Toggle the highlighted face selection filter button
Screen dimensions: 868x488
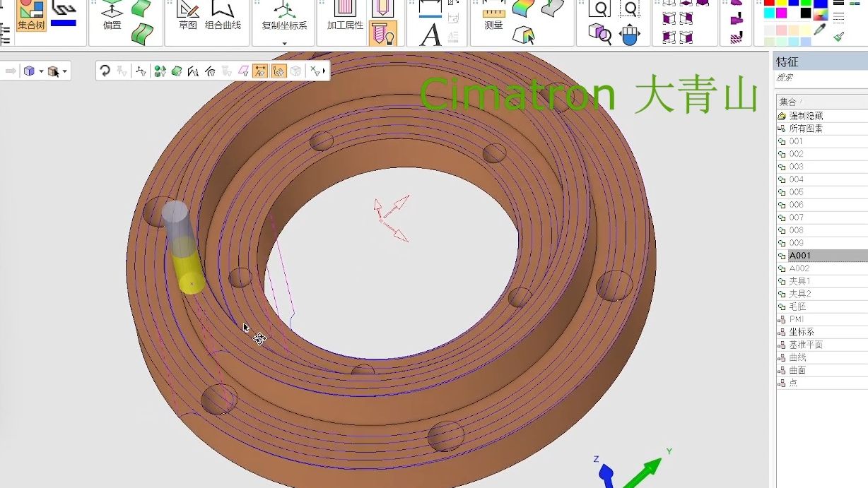point(278,71)
